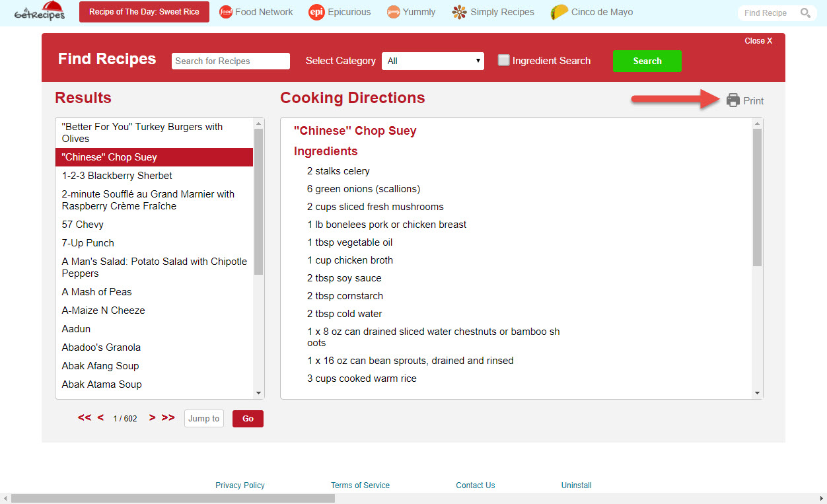
Task: Click the GetRecipes logo icon
Action: 40,12
